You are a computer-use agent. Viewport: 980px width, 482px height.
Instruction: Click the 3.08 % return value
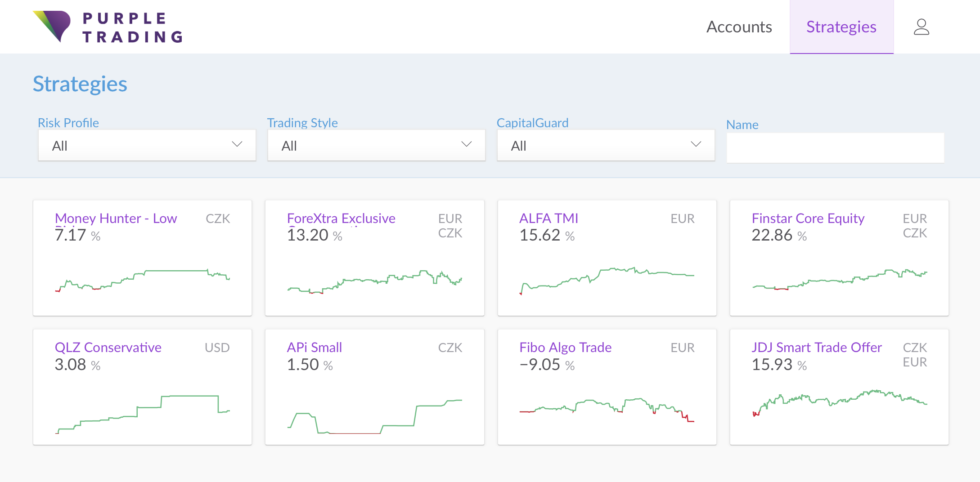point(77,365)
